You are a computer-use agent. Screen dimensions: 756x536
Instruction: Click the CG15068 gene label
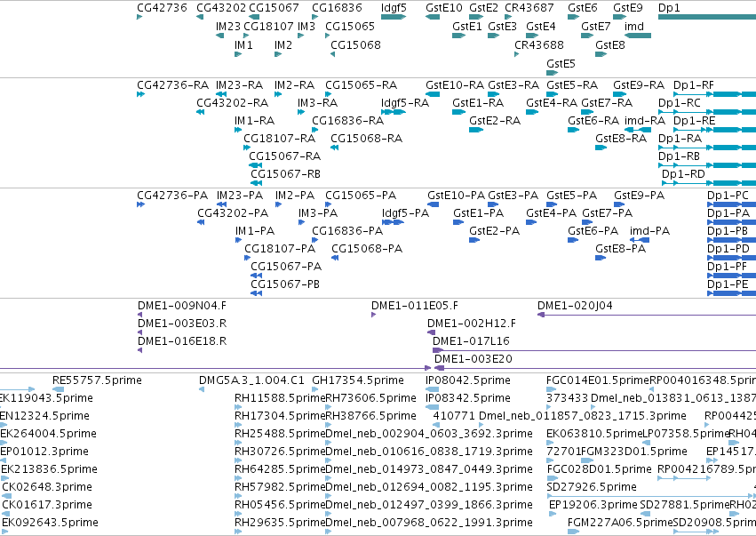[355, 44]
